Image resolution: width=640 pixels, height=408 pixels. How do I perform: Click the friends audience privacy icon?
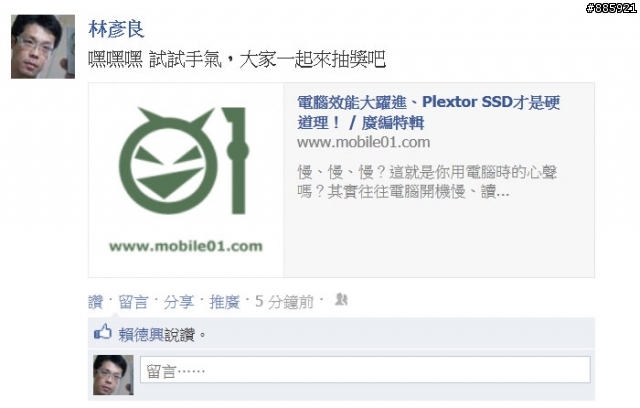[x=341, y=299]
